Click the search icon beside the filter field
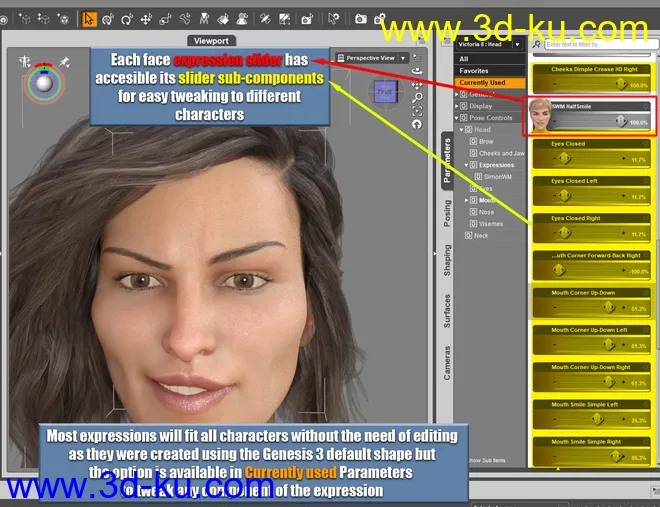 538,45
